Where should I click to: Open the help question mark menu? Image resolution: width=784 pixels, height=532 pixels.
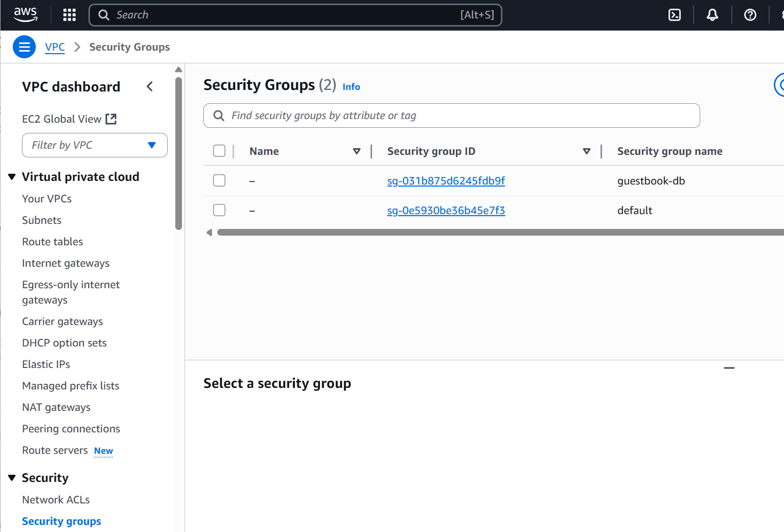click(750, 15)
